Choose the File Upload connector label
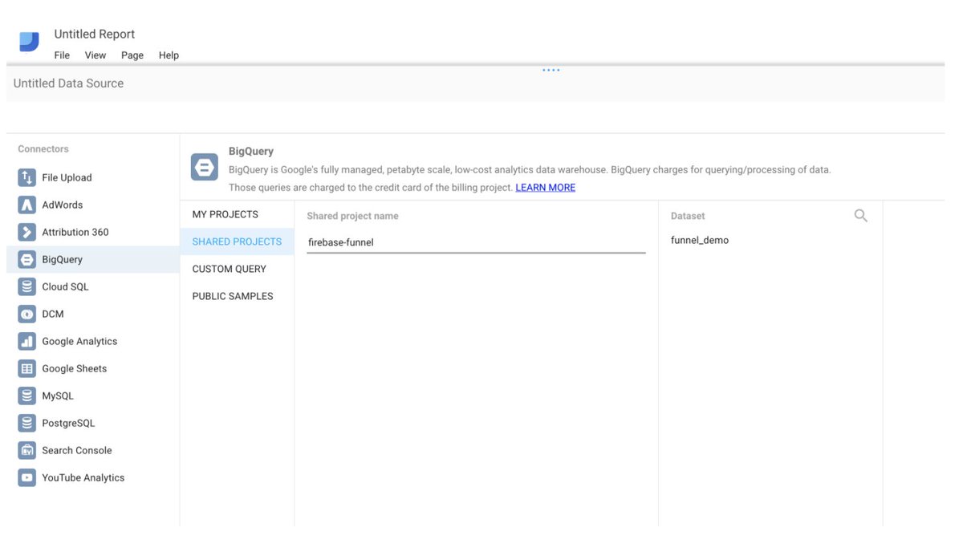Viewport: 963px width, 560px height. 67,177
